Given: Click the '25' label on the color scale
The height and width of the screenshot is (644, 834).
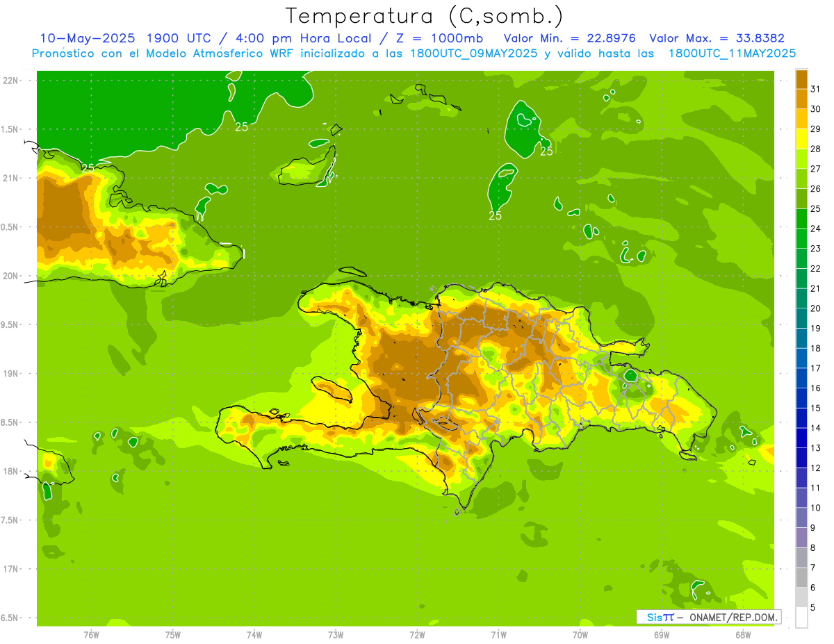Looking at the screenshot, I should coord(816,208).
